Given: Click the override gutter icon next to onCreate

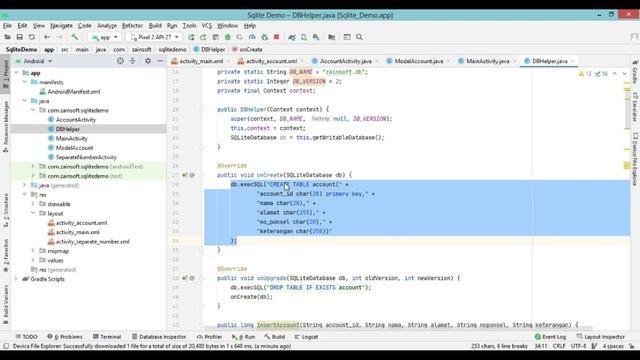Looking at the screenshot, I should click(x=185, y=175).
